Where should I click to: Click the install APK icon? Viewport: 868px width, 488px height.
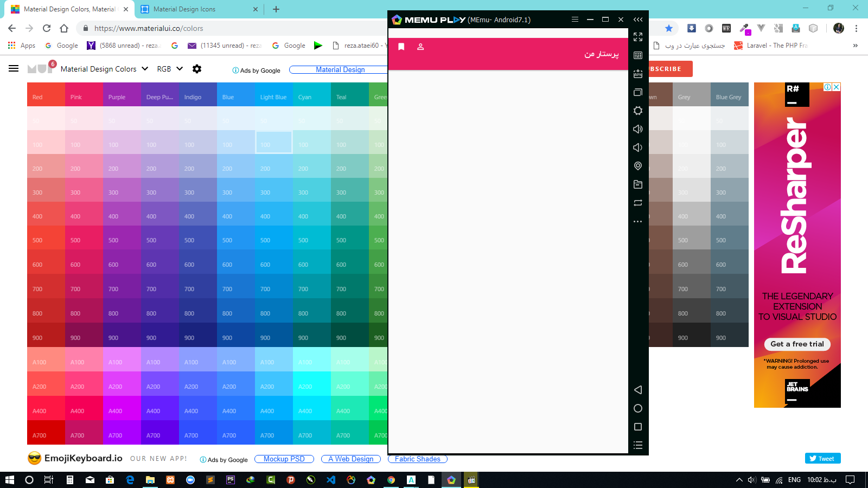[x=638, y=74]
